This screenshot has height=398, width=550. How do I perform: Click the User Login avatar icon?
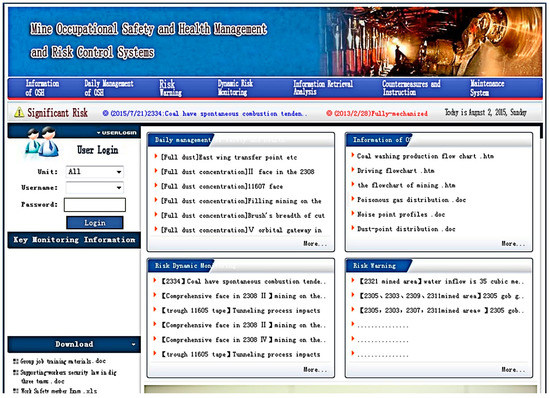click(x=42, y=142)
